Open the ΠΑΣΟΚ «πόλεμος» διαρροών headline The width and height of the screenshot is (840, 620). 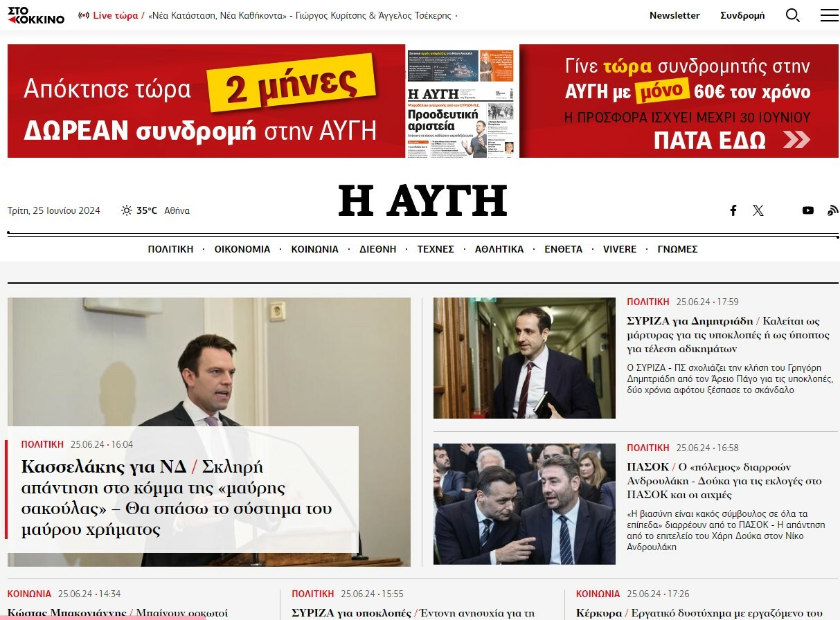[x=724, y=481]
